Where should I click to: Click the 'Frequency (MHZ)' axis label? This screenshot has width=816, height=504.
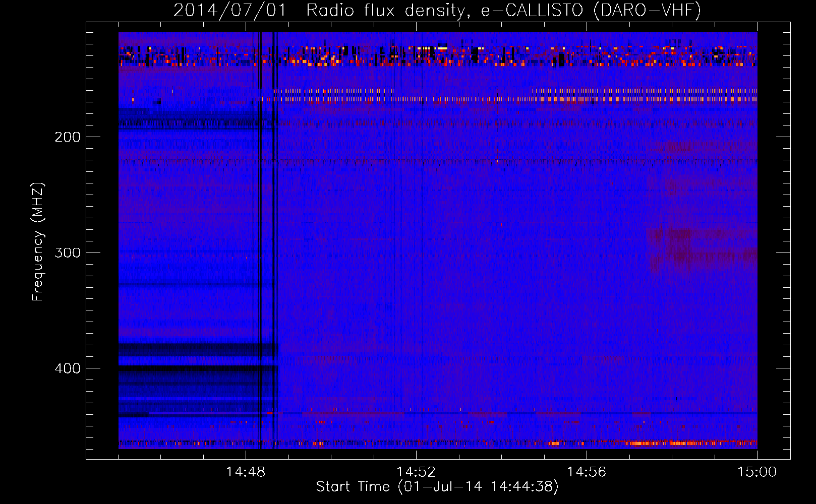pos(38,241)
